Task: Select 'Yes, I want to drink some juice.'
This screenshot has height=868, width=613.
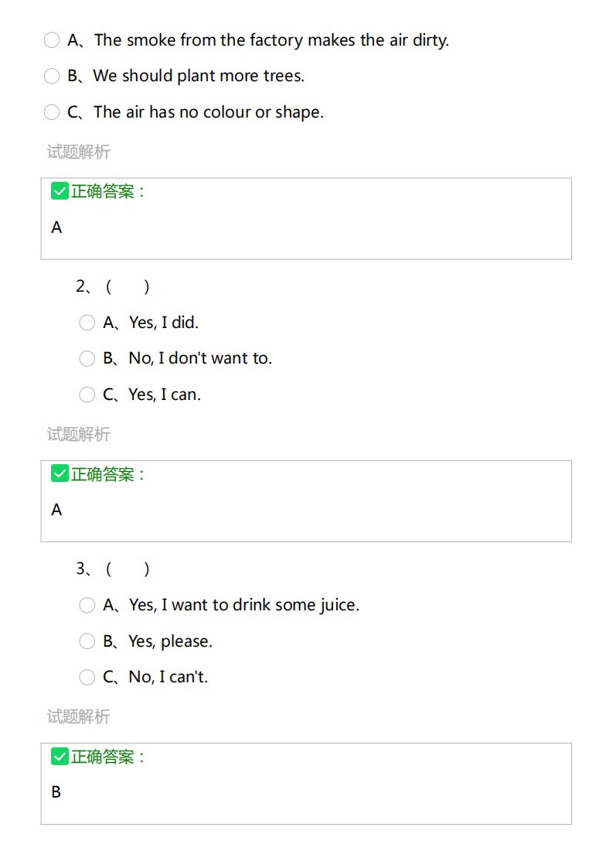Action: (87, 605)
